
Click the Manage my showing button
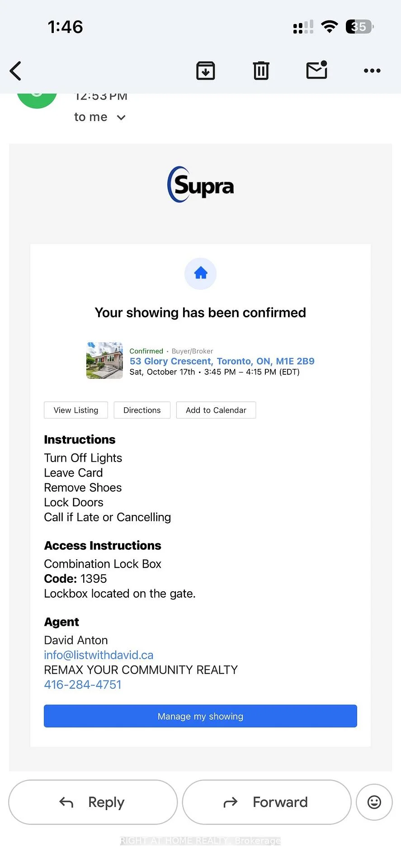pyautogui.click(x=200, y=716)
